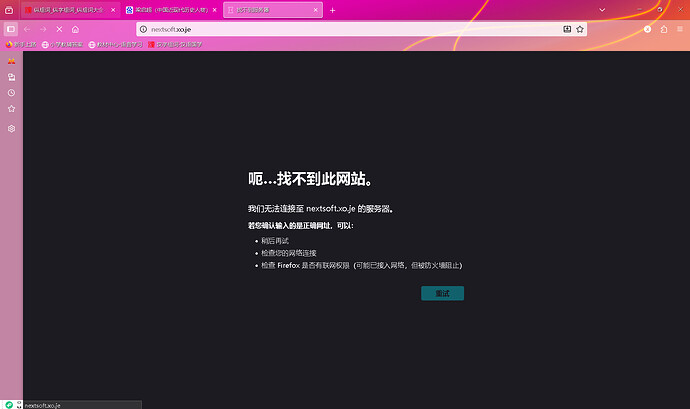
Task: Click the bullet line mentioning Firefox
Action: tap(361, 265)
